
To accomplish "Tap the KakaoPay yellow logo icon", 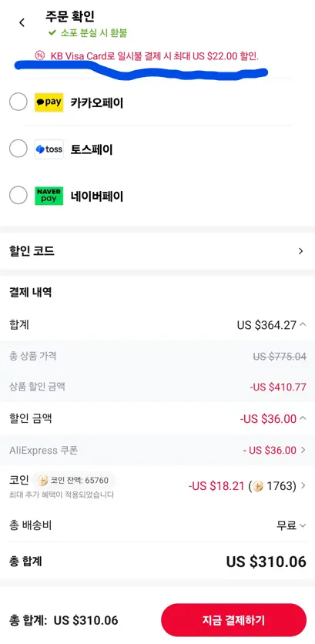I will (49, 102).
